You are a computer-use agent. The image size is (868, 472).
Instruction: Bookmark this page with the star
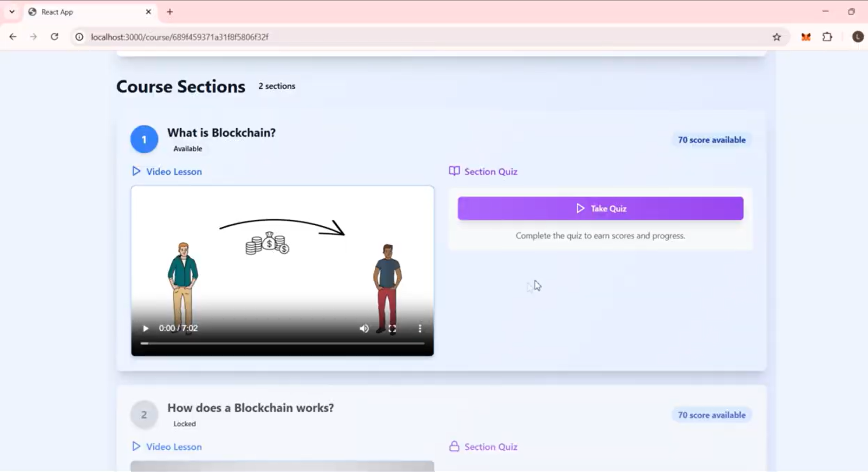pos(777,37)
